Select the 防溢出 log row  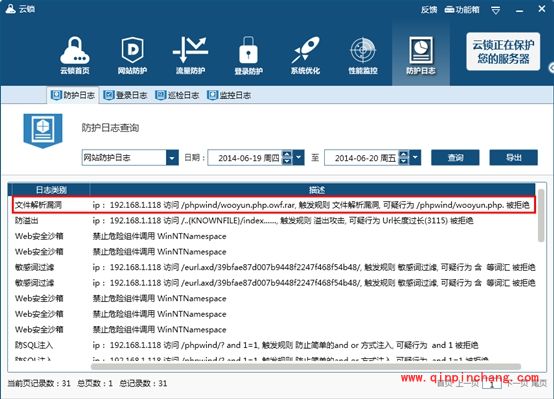pos(272,221)
